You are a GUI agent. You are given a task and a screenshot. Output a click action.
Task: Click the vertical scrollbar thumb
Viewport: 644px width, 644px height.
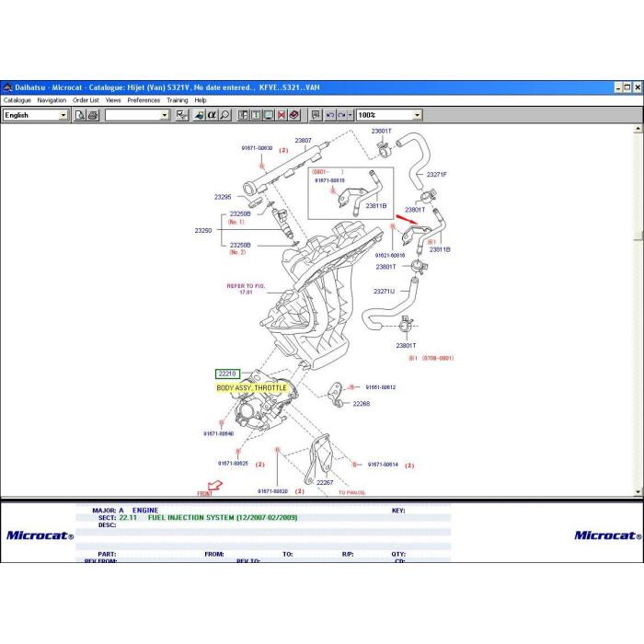coord(638,236)
